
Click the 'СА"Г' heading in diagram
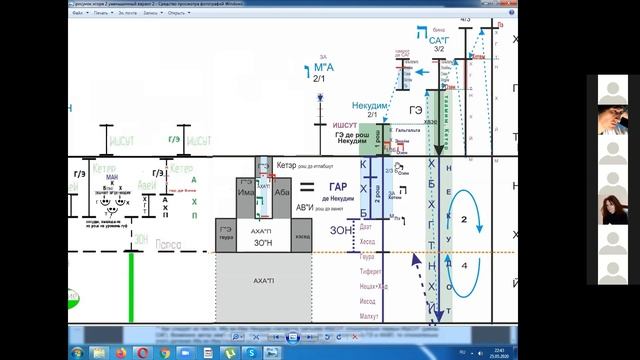tap(439, 40)
